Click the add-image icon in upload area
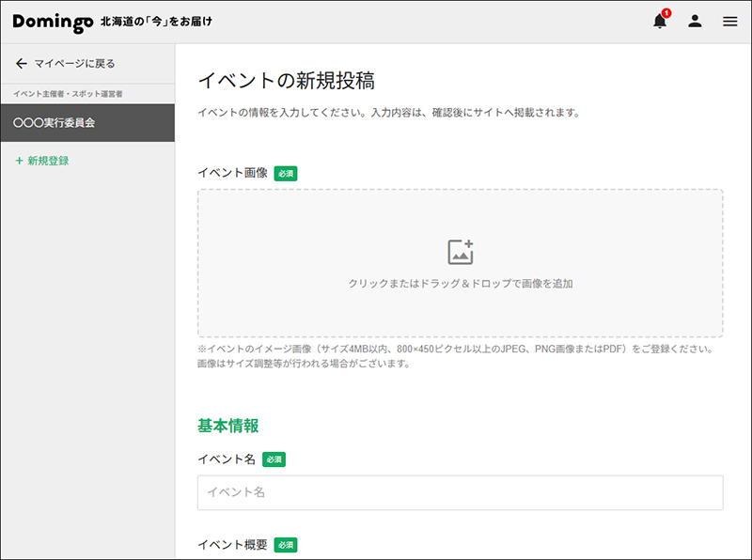The width and height of the screenshot is (752, 560). pos(461,252)
